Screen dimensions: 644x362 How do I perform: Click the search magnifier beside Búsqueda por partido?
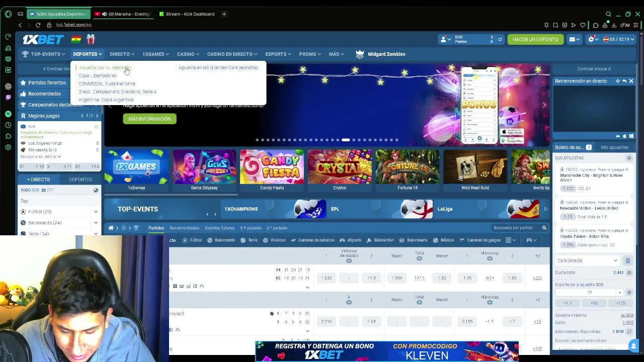544,228
